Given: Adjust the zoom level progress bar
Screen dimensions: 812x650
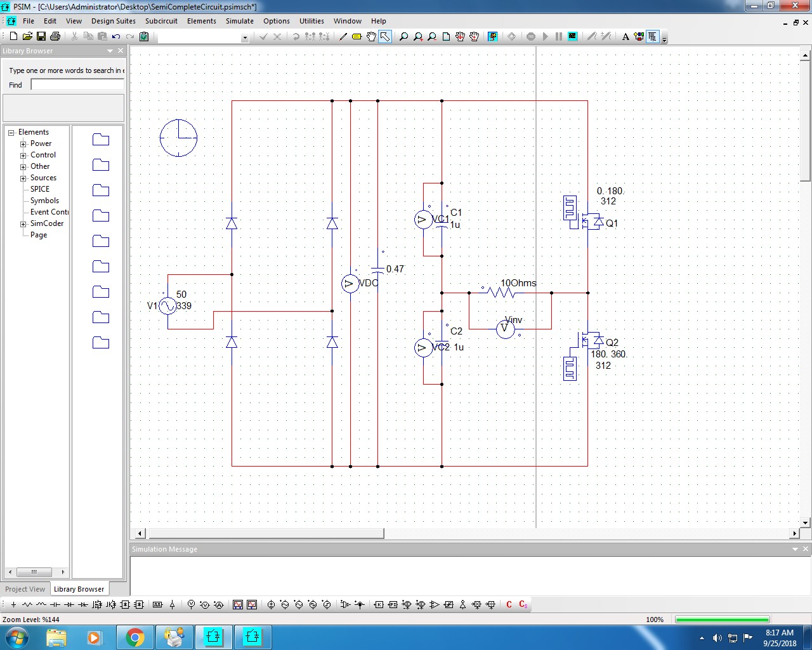Looking at the screenshot, I should 721,619.
